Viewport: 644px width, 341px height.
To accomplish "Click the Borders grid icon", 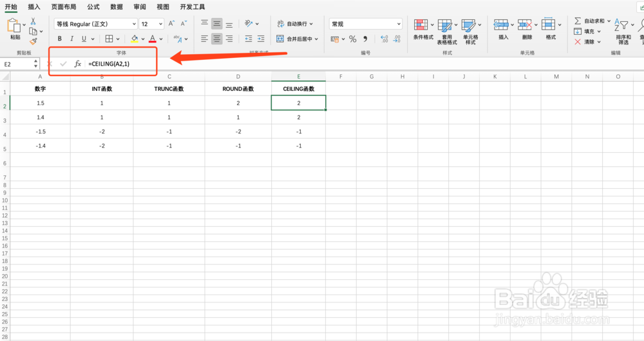I will [x=109, y=39].
